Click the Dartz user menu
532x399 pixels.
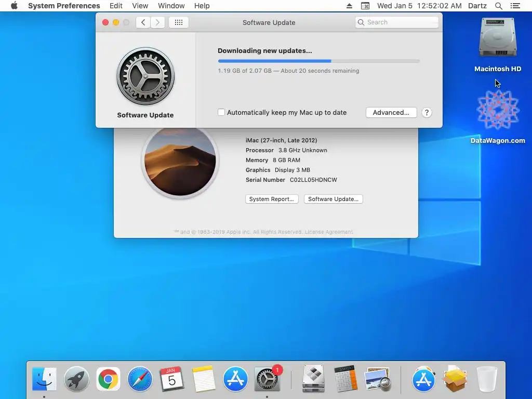[x=477, y=6]
